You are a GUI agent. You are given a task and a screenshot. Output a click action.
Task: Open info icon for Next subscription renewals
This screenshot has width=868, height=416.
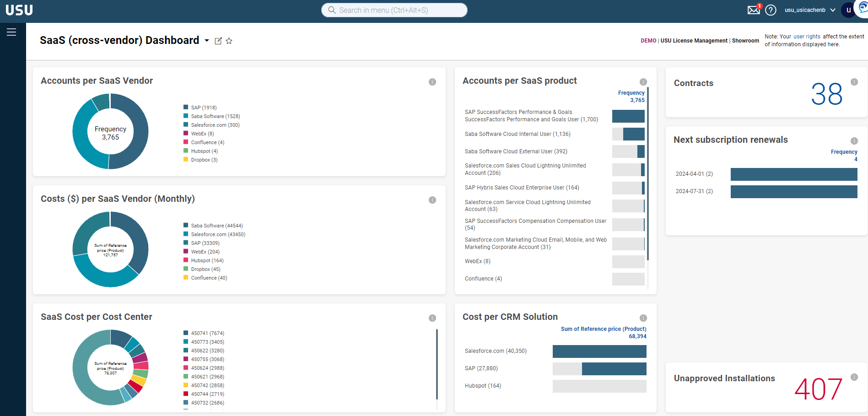click(x=854, y=141)
